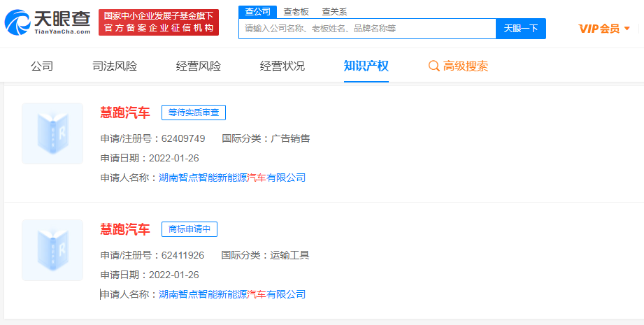Focus the company name search input field

pos(367,29)
